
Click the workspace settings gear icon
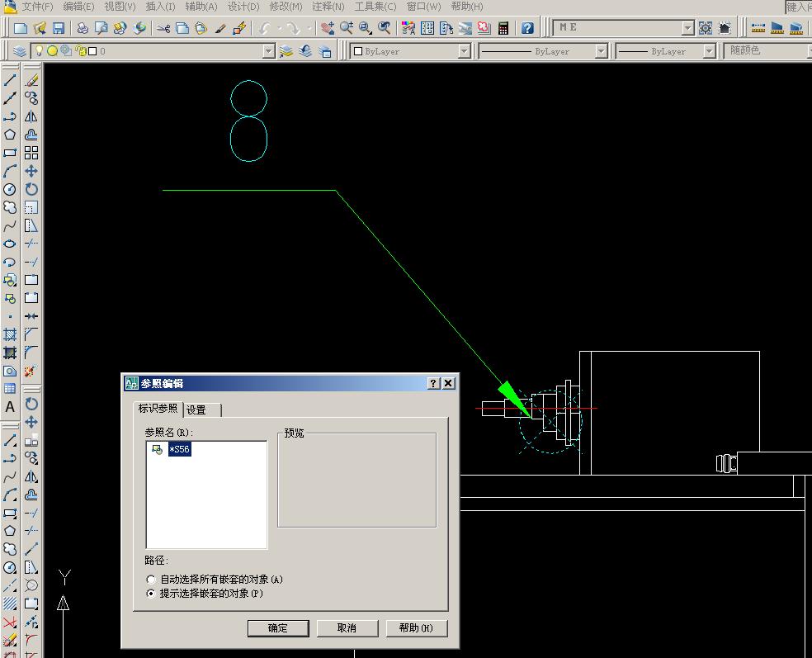pyautogui.click(x=706, y=28)
